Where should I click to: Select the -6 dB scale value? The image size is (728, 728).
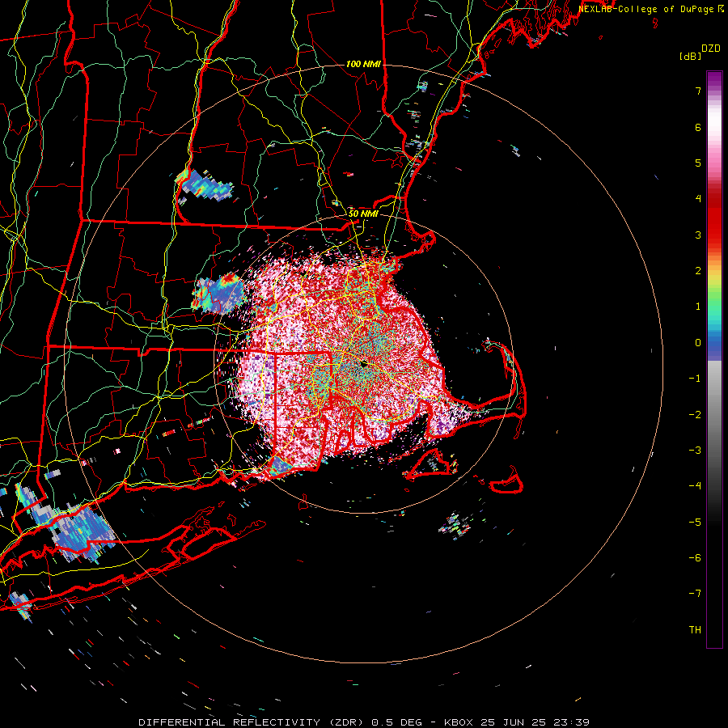coord(695,557)
